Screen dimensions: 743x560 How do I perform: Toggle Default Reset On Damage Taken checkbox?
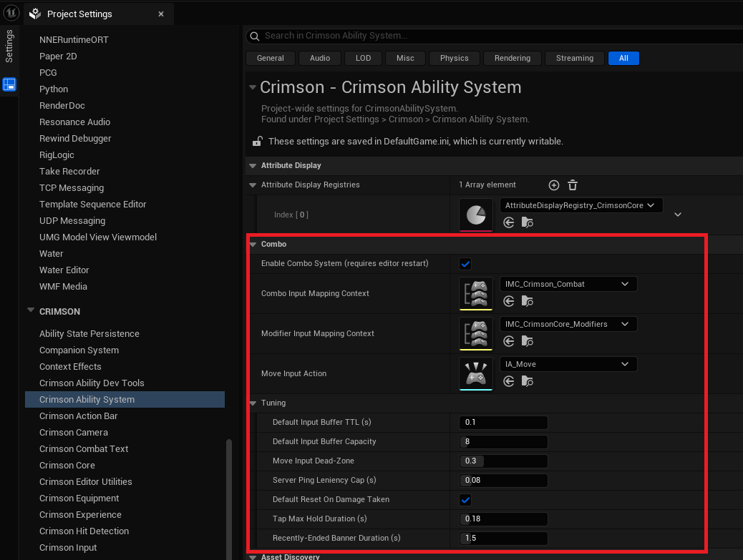tap(465, 500)
